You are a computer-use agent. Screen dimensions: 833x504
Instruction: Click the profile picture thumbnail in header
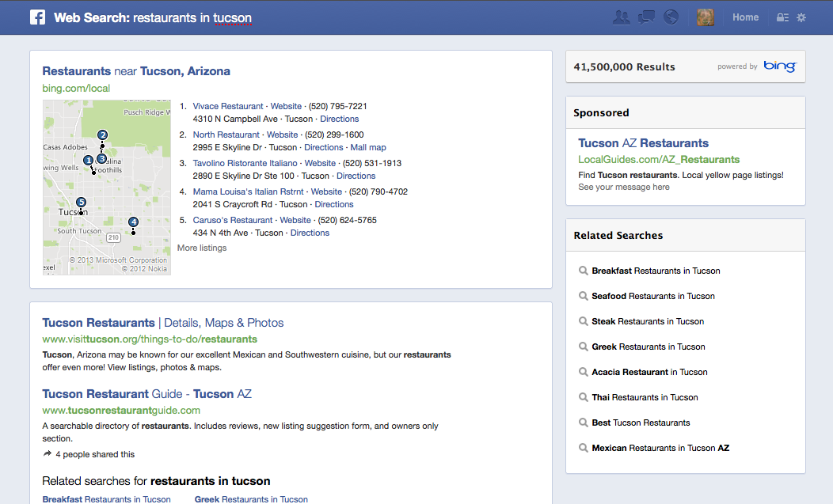(706, 17)
